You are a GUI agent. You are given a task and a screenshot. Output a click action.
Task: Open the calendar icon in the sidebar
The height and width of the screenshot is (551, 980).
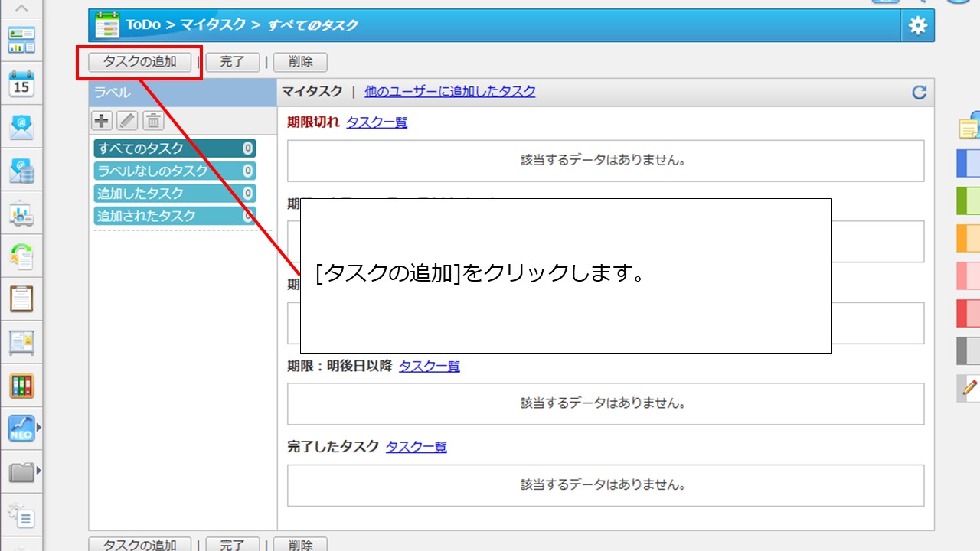21,83
